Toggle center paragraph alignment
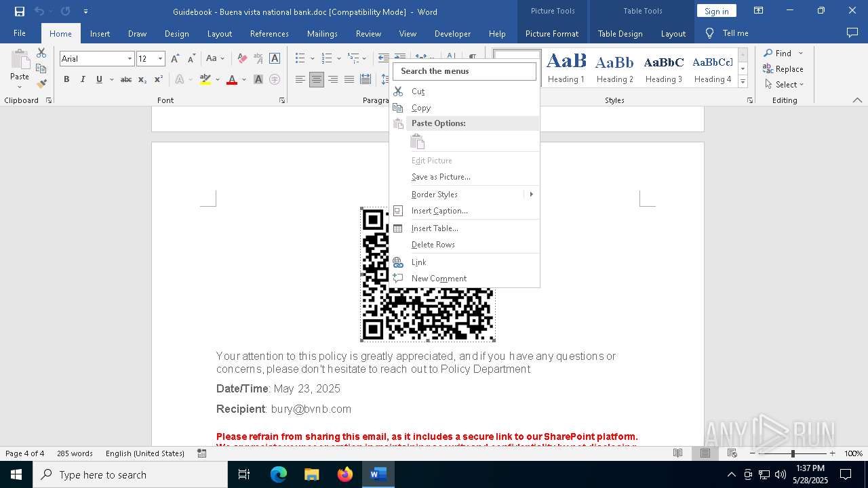The width and height of the screenshot is (868, 488). point(317,79)
